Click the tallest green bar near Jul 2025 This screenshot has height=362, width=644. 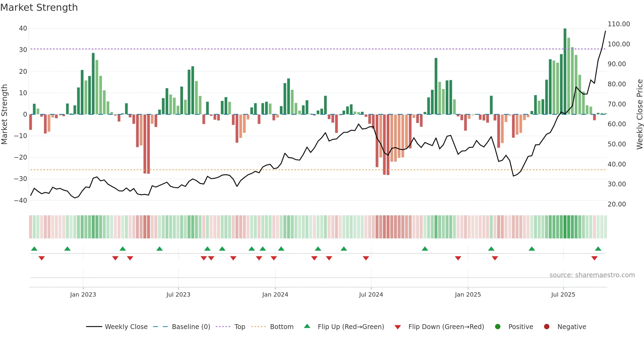pos(565,71)
